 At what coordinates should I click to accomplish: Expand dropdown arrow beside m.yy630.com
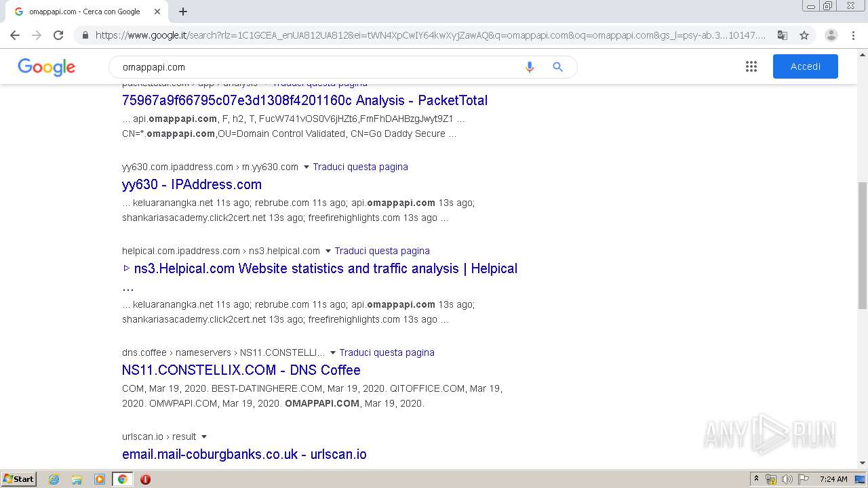click(x=306, y=167)
